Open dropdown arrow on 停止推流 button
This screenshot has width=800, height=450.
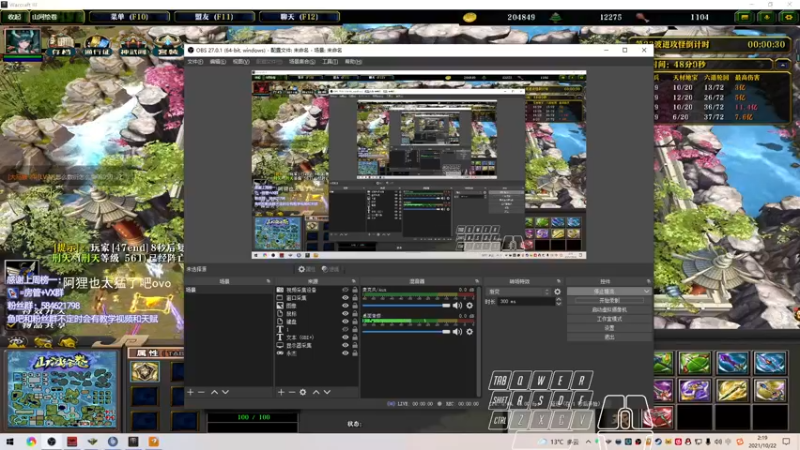click(x=647, y=291)
